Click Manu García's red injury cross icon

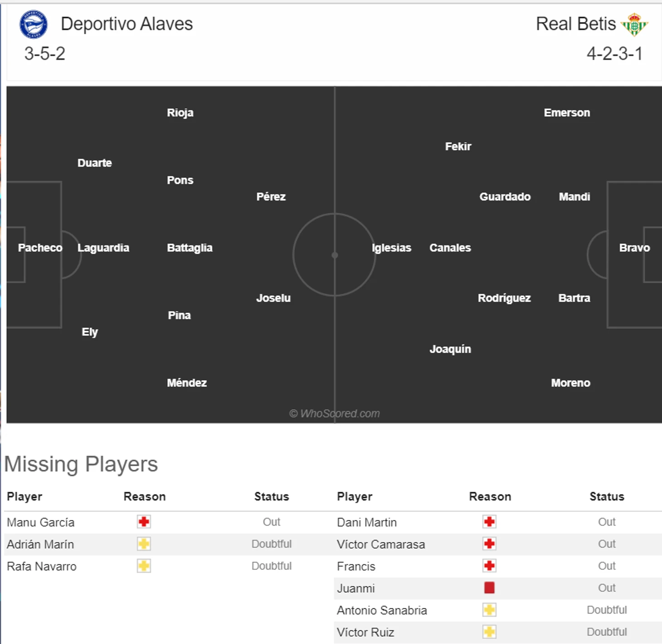pyautogui.click(x=144, y=522)
